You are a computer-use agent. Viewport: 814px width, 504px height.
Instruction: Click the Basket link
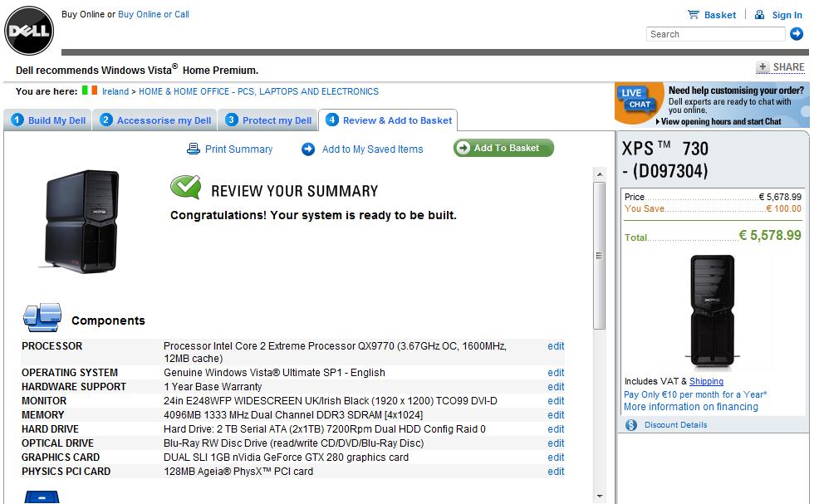tap(720, 15)
